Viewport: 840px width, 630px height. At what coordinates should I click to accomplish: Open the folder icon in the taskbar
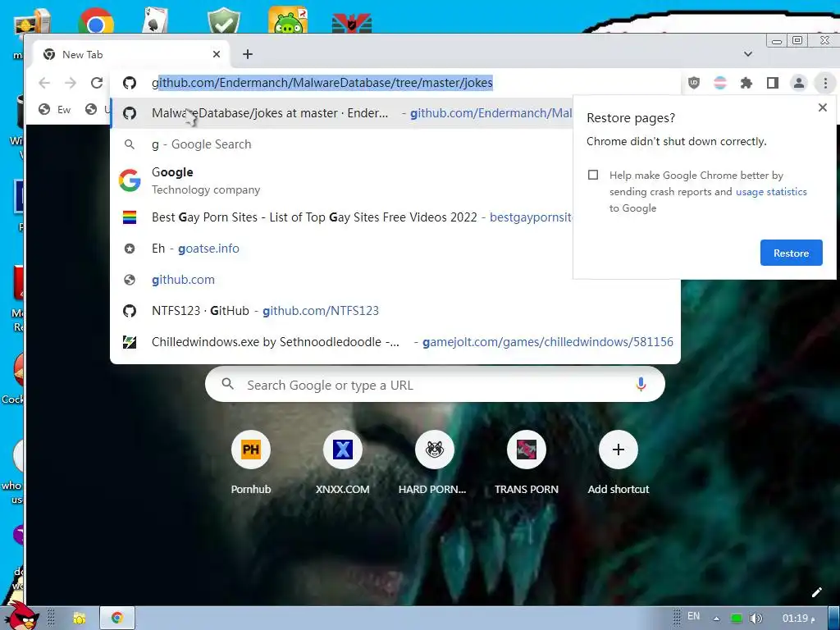[80, 619]
